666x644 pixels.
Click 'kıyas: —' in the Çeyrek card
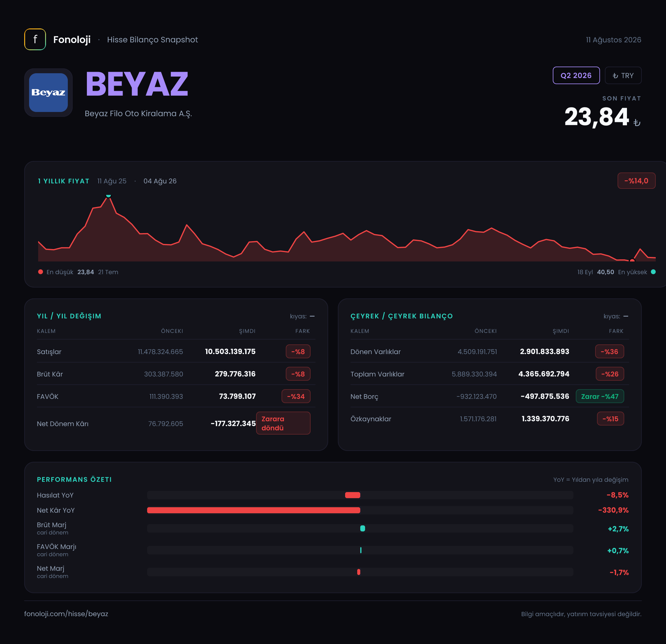[616, 316]
